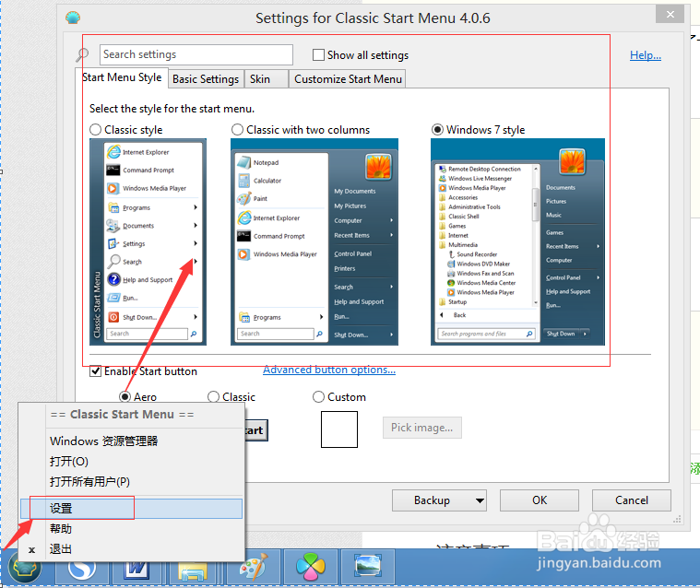Open the Help... link
Image resolution: width=700 pixels, height=588 pixels.
(x=646, y=55)
